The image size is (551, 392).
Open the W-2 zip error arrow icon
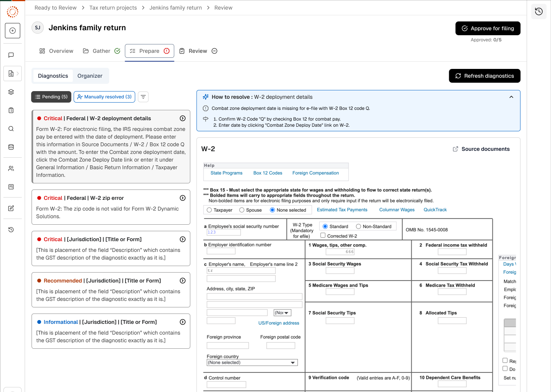[183, 198]
